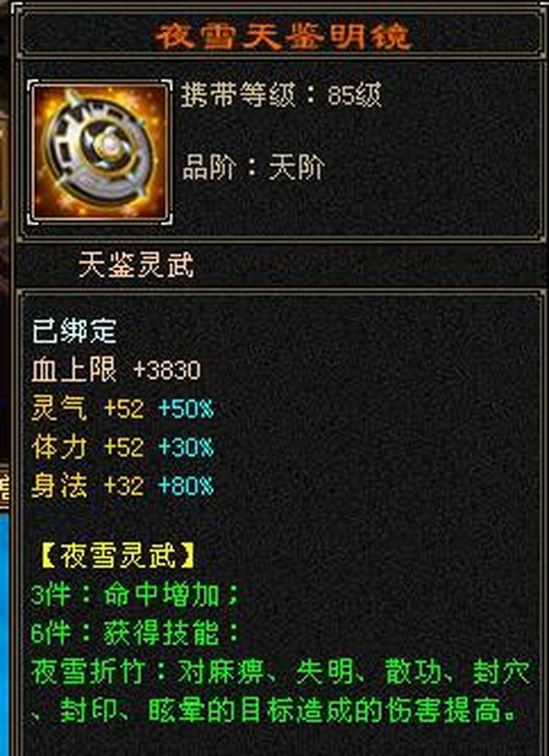The height and width of the screenshot is (756, 549).
Task: Click the 已绑定 bound status text
Action: point(75,331)
